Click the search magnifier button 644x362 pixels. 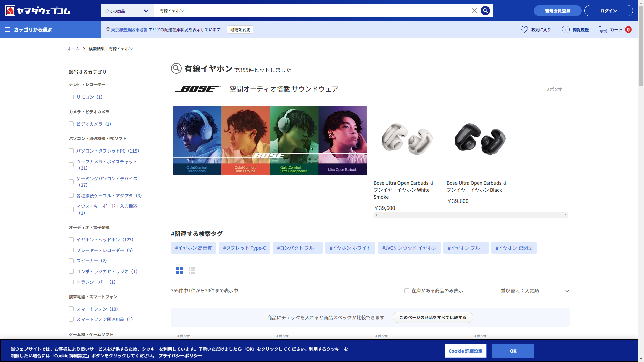point(485,11)
